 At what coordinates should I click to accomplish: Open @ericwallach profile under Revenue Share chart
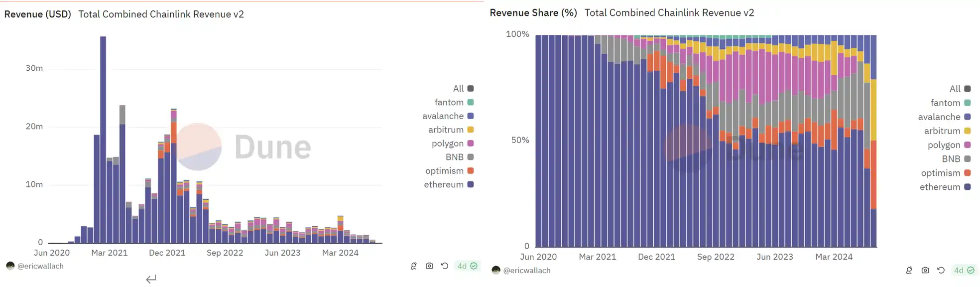(526, 270)
